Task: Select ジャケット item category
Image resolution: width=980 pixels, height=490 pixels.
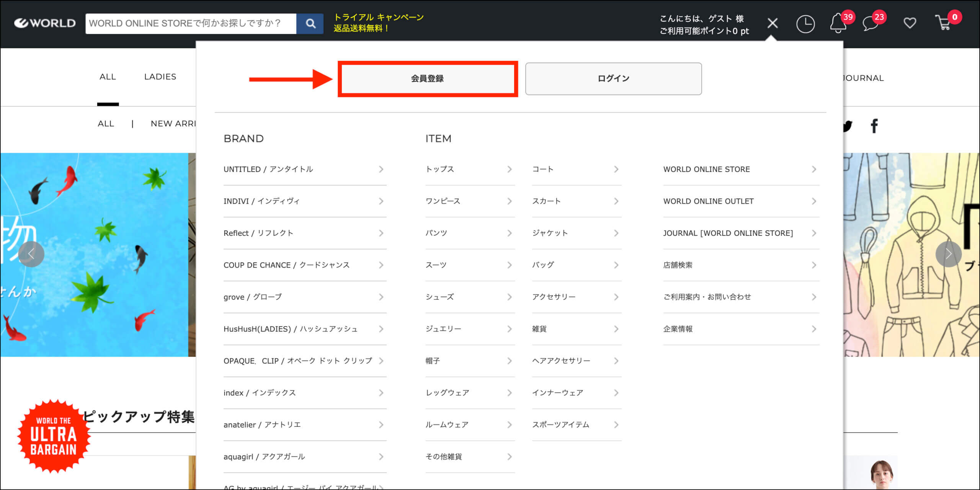Action: point(577,233)
